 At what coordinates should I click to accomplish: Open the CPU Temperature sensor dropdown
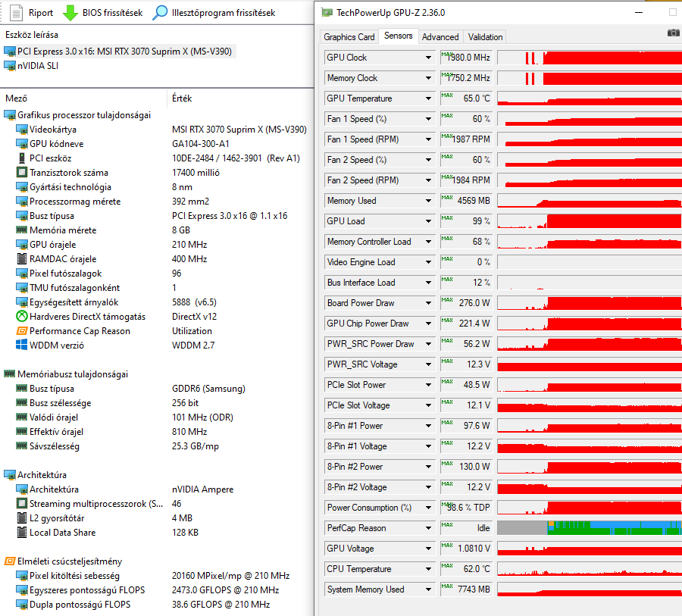click(x=428, y=569)
